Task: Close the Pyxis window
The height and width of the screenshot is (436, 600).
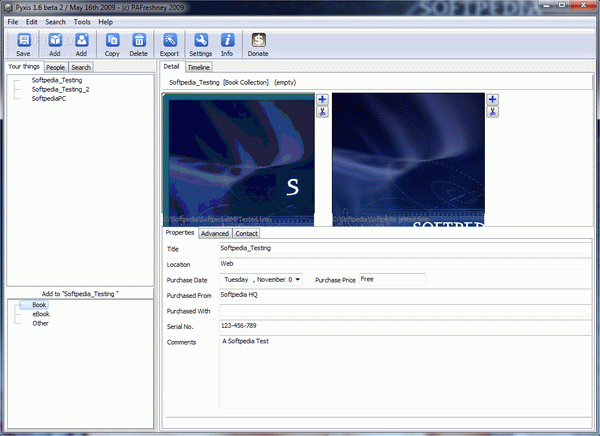Action: coord(583,5)
